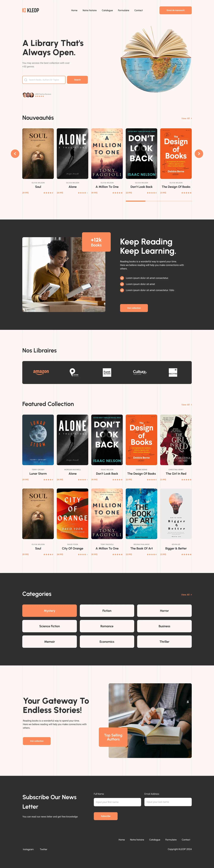Open the Twitter footer link
This screenshot has height=868, width=214.
click(x=43, y=849)
